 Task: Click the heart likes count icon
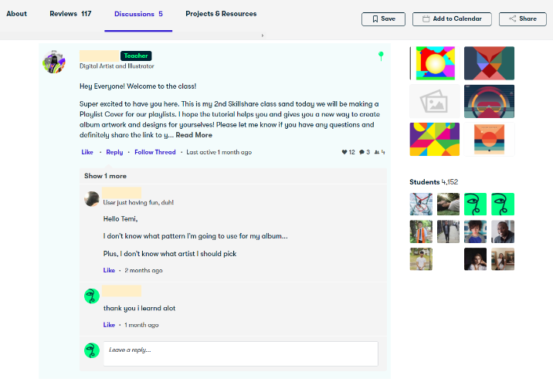pyautogui.click(x=344, y=152)
